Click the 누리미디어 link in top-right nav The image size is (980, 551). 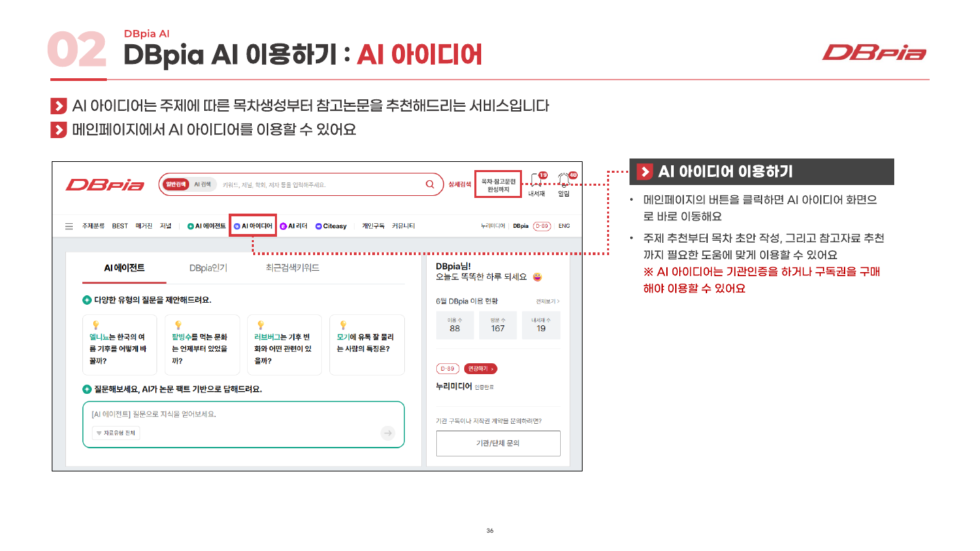[x=492, y=226]
